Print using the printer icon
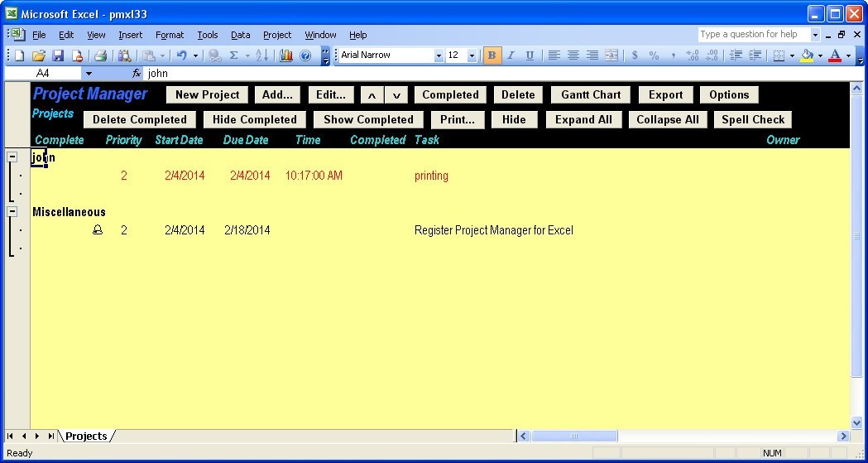The image size is (868, 463). click(x=100, y=55)
